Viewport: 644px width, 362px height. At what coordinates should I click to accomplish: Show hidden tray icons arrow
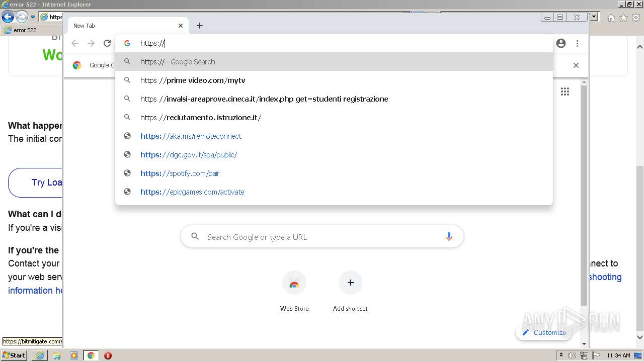(x=561, y=355)
